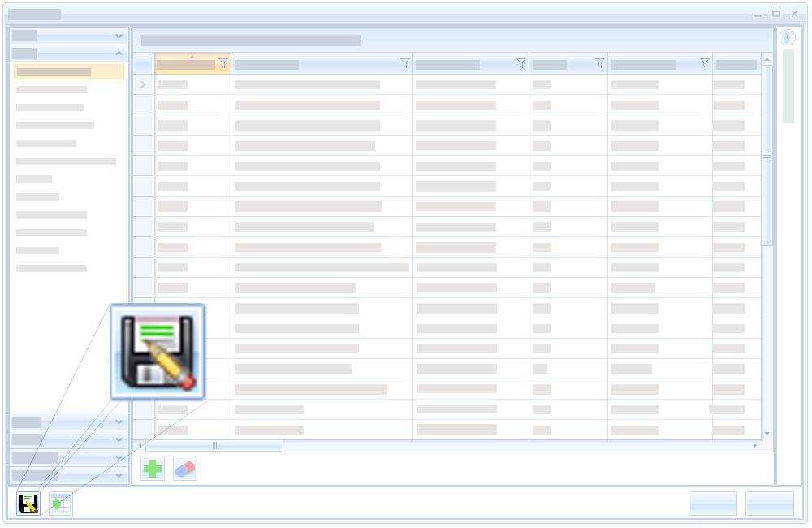The image size is (812, 528).
Task: Open the filter icon on the second column
Action: tap(405, 63)
